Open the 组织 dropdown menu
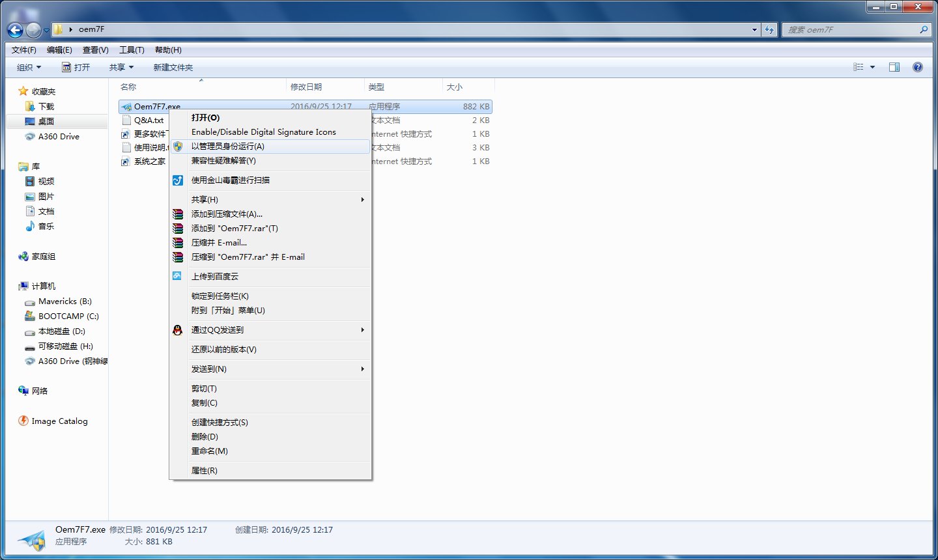938x560 pixels. coord(29,67)
